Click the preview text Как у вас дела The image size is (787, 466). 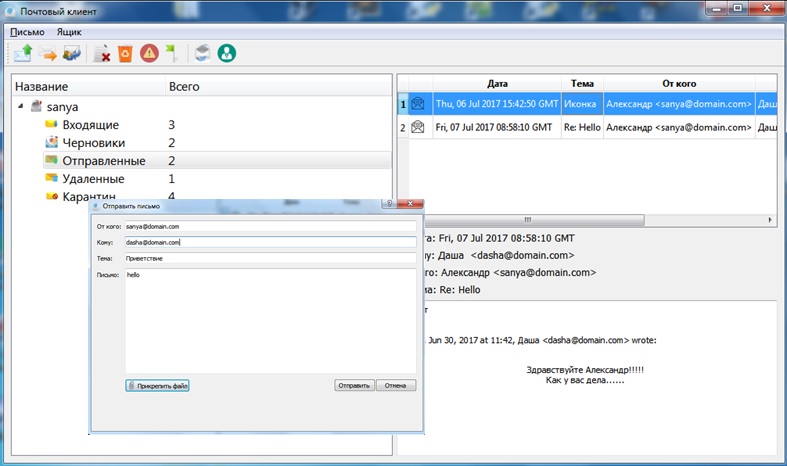point(585,380)
